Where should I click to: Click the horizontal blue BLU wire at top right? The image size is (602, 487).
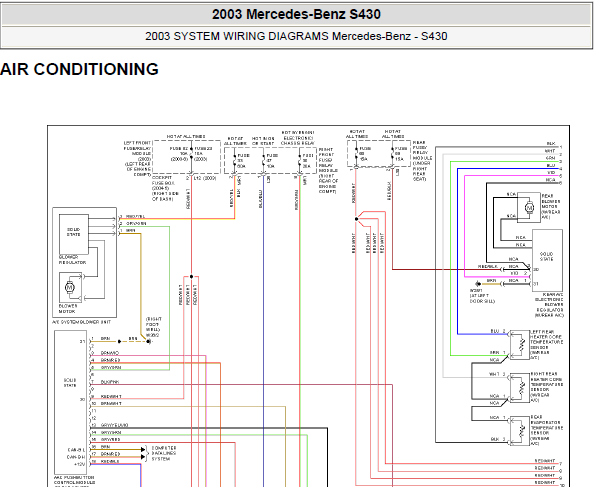(509, 169)
